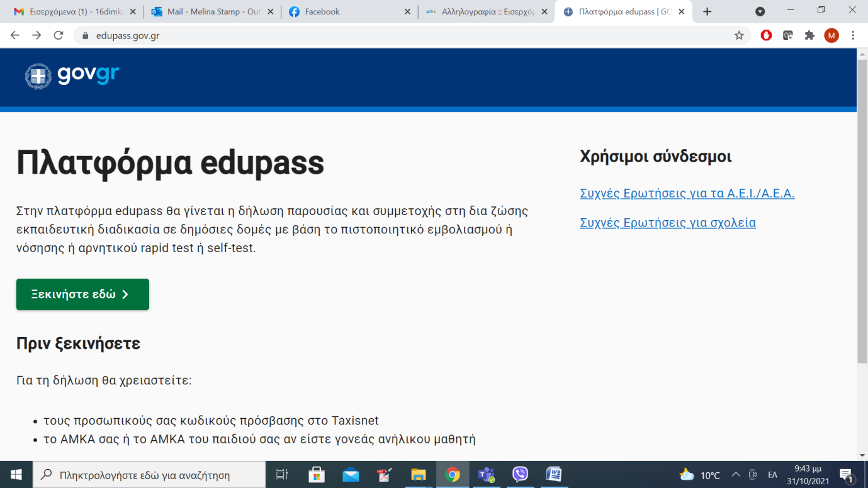Click the Chrome taskbar icon
Screen dimensions: 868x488
coord(453,475)
